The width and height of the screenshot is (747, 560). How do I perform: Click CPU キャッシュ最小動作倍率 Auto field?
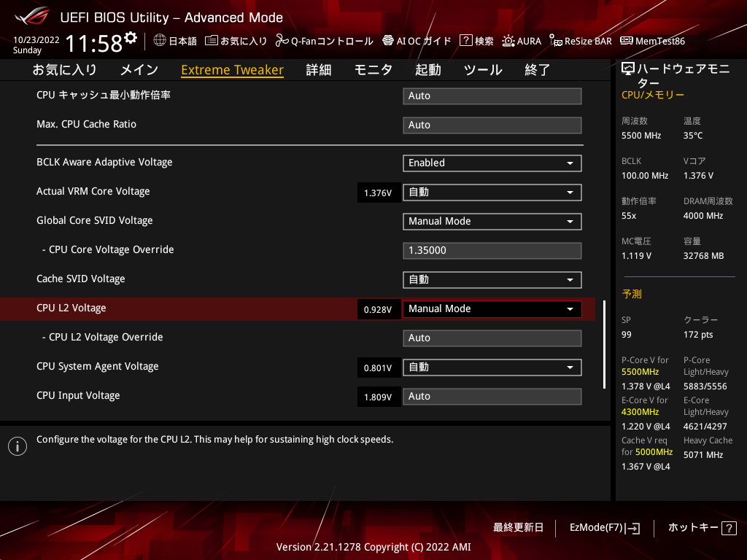492,96
